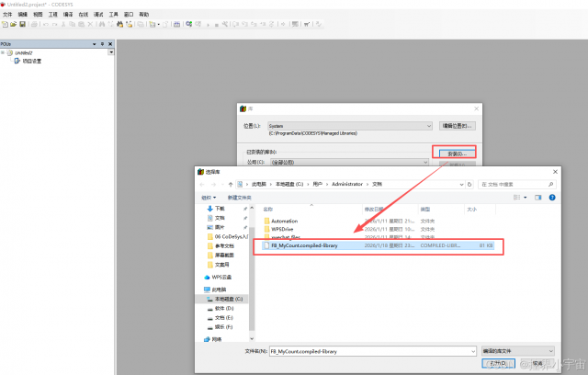588x375 pixels.
Task: Select FB_MyCount.compiled-library file
Action: coord(312,245)
